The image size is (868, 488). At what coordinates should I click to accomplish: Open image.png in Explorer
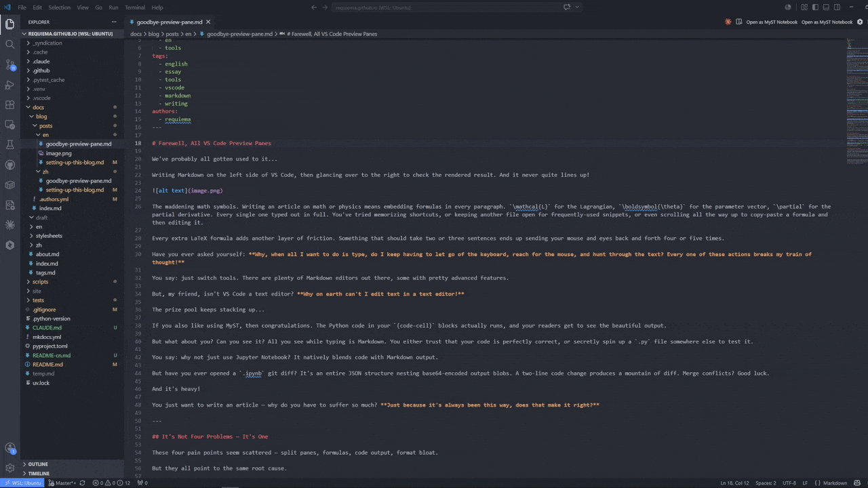click(72, 153)
